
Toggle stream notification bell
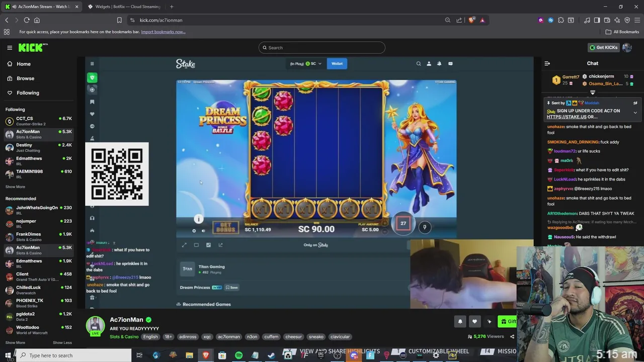[460, 321]
